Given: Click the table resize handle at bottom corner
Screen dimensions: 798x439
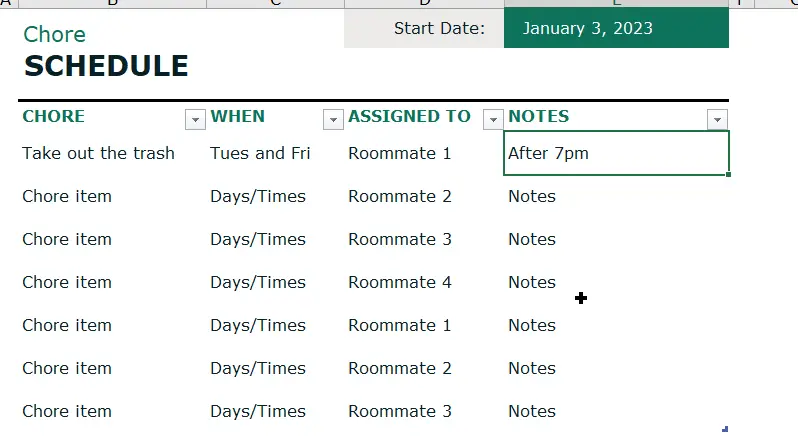Looking at the screenshot, I should point(725,429).
